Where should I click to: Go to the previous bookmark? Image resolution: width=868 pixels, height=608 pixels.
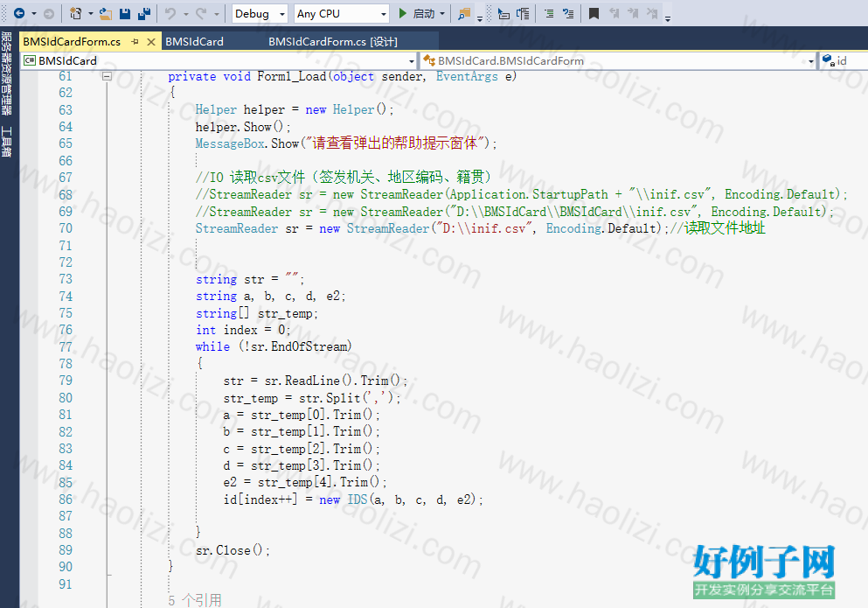(614, 13)
